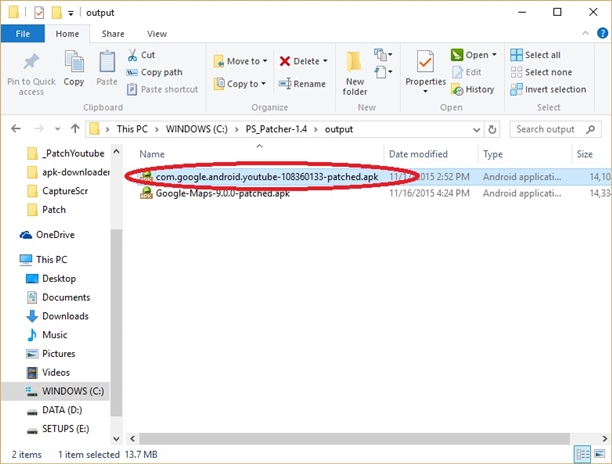The height and width of the screenshot is (464, 612).
Task: Click the Easy access icon
Action: point(381,72)
